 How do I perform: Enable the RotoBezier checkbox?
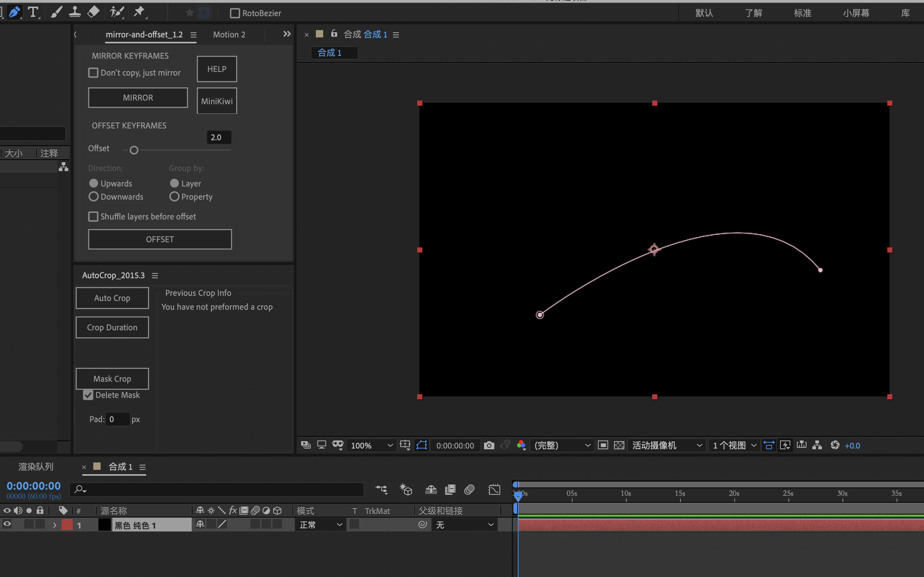pyautogui.click(x=235, y=13)
